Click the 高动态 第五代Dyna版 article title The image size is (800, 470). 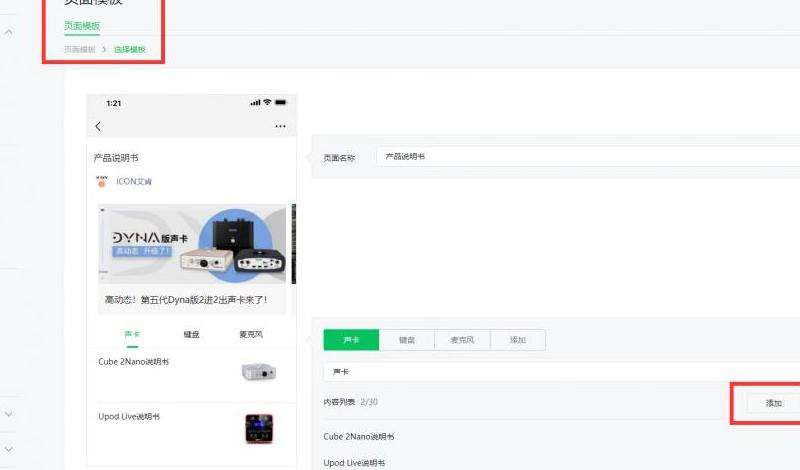(186, 300)
